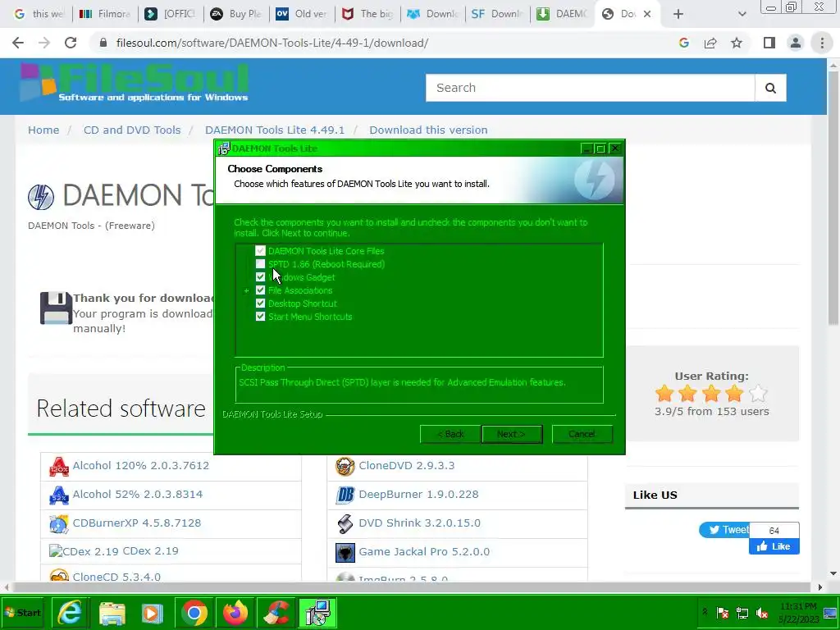
Task: Close the active Do tab
Action: [x=647, y=14]
